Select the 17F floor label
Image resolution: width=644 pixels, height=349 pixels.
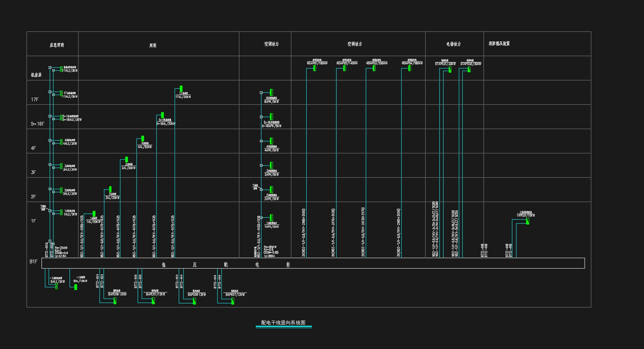pos(35,100)
